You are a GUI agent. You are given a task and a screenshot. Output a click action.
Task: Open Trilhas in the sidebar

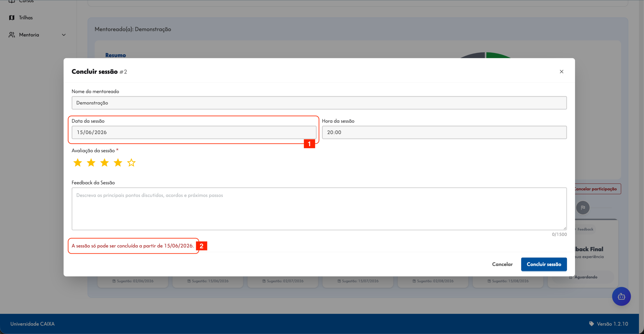tap(26, 18)
